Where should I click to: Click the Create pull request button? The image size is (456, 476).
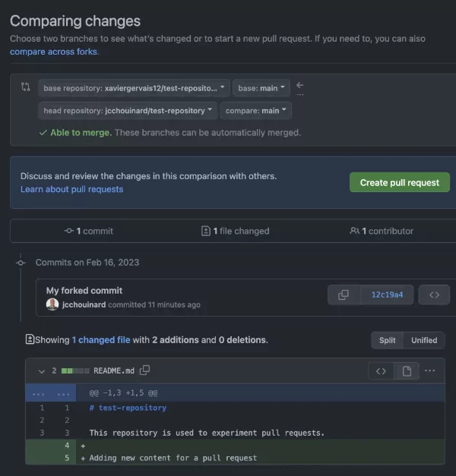[399, 182]
